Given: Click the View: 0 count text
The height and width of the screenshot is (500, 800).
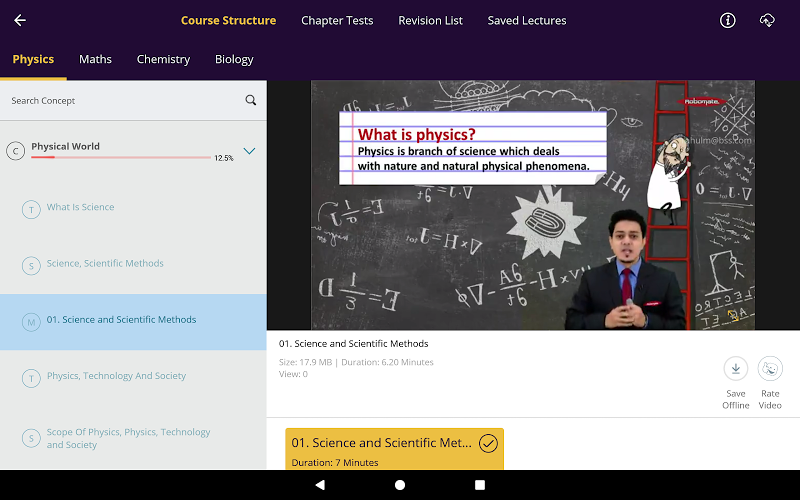Looking at the screenshot, I should tap(293, 374).
